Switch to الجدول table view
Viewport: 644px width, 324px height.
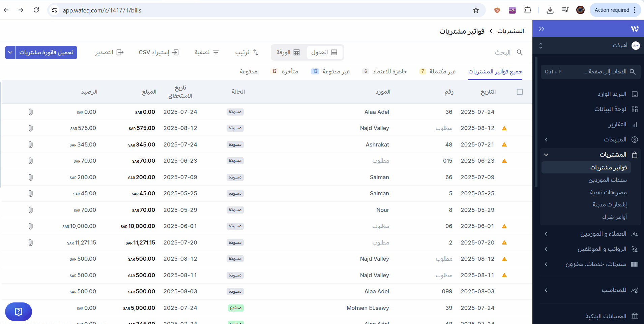pyautogui.click(x=324, y=53)
